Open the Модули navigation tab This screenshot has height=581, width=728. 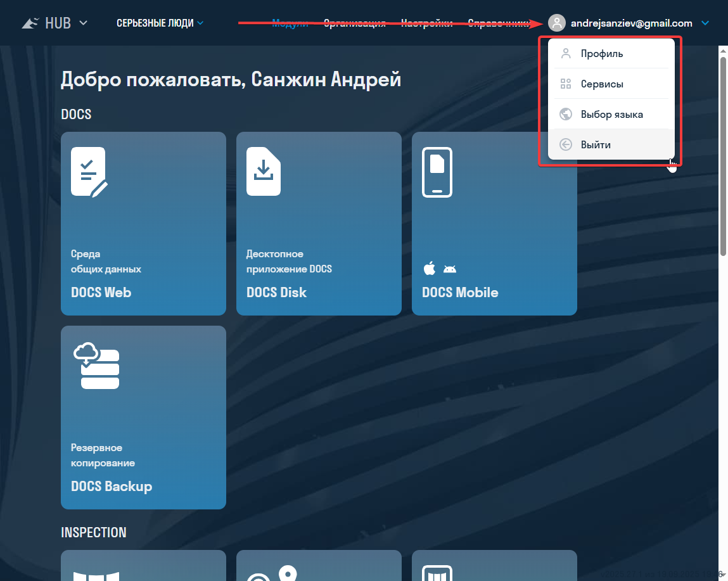point(290,23)
